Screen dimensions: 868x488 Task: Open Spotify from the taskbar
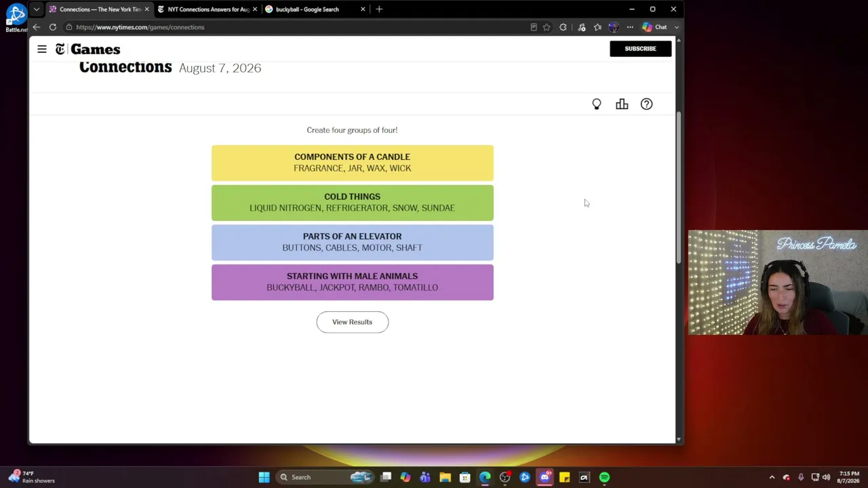pyautogui.click(x=604, y=477)
